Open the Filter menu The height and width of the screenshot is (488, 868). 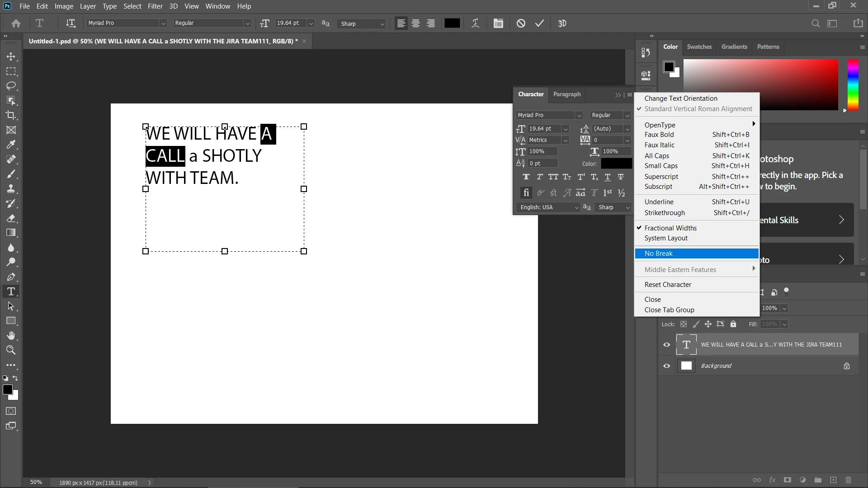[155, 6]
